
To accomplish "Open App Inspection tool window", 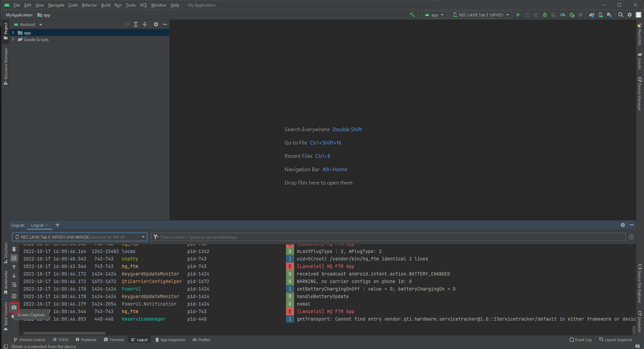I will [170, 339].
